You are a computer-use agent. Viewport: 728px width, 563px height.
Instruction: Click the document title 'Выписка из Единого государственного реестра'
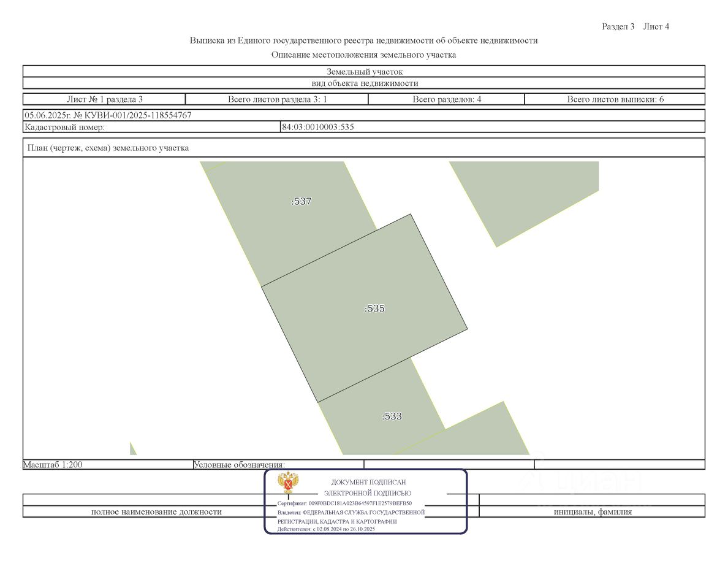coord(363,40)
